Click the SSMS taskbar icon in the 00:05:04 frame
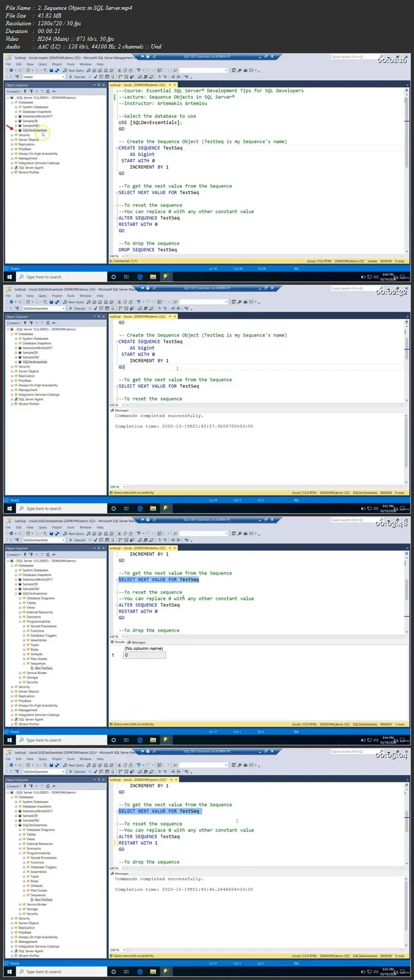 [166, 971]
